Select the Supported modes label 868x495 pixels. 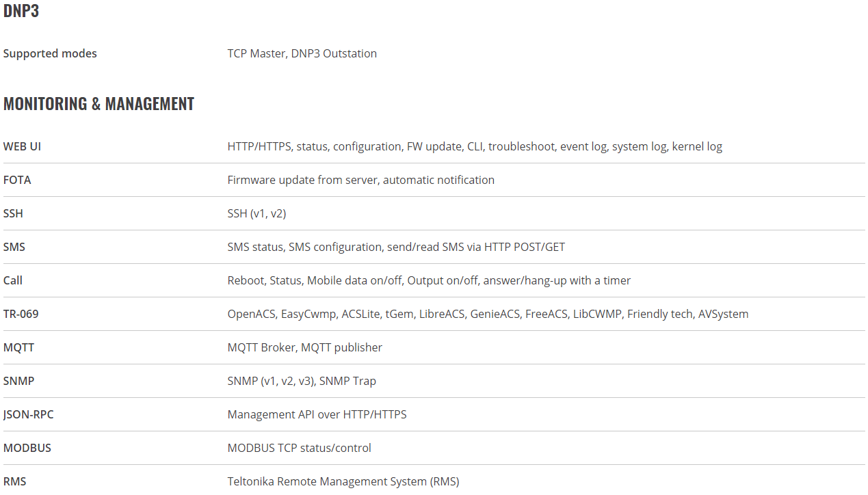pos(50,53)
